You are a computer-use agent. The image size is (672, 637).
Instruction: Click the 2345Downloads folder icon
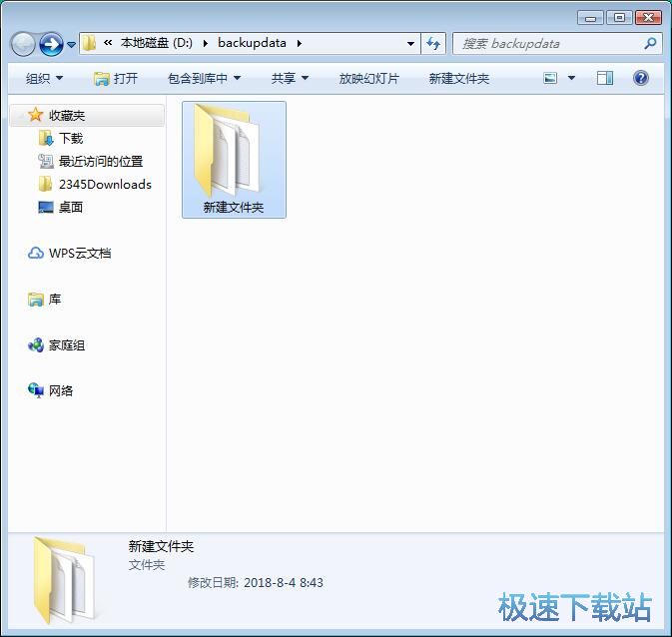[x=45, y=184]
